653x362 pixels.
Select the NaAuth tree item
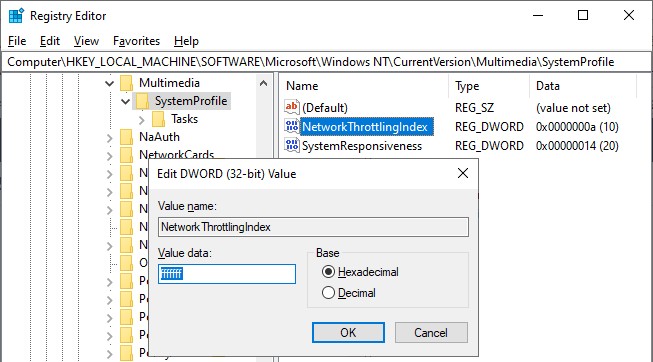click(x=159, y=137)
